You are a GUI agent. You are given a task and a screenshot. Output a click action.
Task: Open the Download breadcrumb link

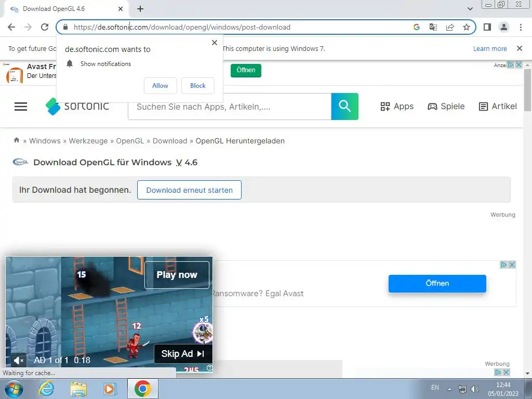click(170, 141)
